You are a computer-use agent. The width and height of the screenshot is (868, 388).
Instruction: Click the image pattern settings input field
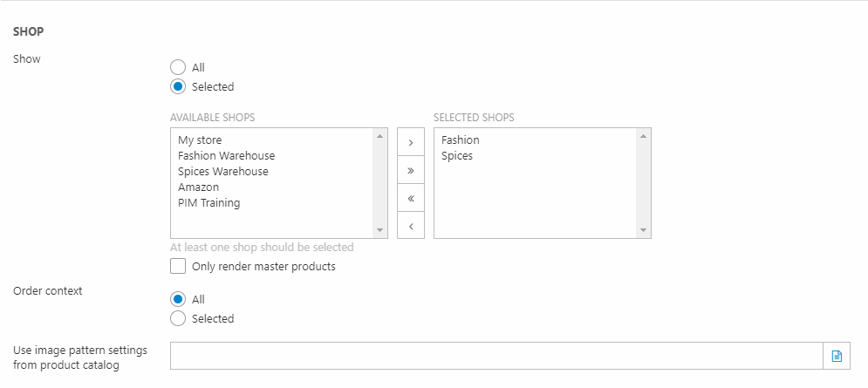(x=496, y=356)
